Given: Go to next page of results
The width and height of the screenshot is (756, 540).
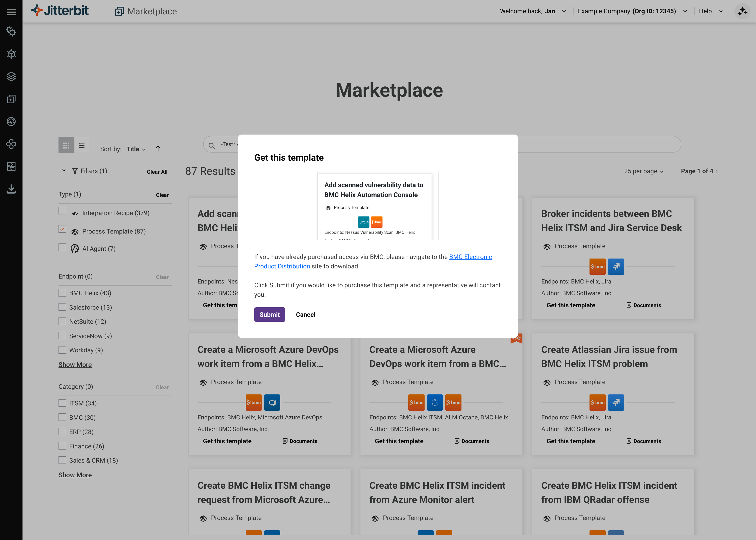Looking at the screenshot, I should point(717,171).
